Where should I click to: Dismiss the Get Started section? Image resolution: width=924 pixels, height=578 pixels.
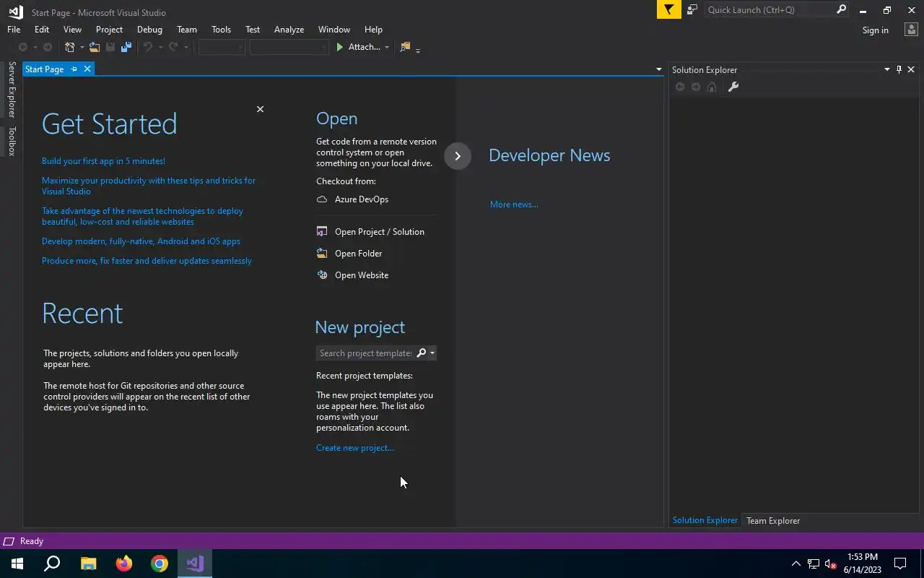coord(260,109)
